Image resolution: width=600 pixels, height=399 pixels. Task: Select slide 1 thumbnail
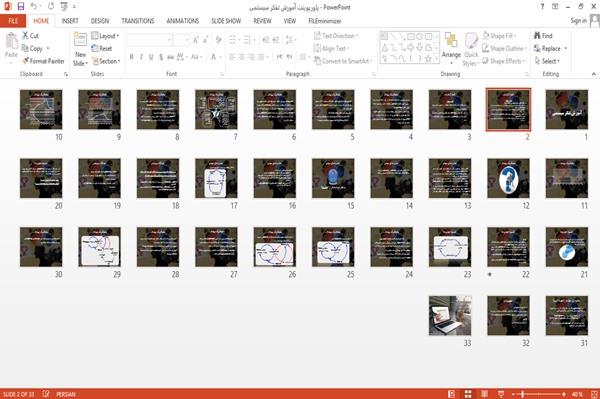tap(567, 109)
